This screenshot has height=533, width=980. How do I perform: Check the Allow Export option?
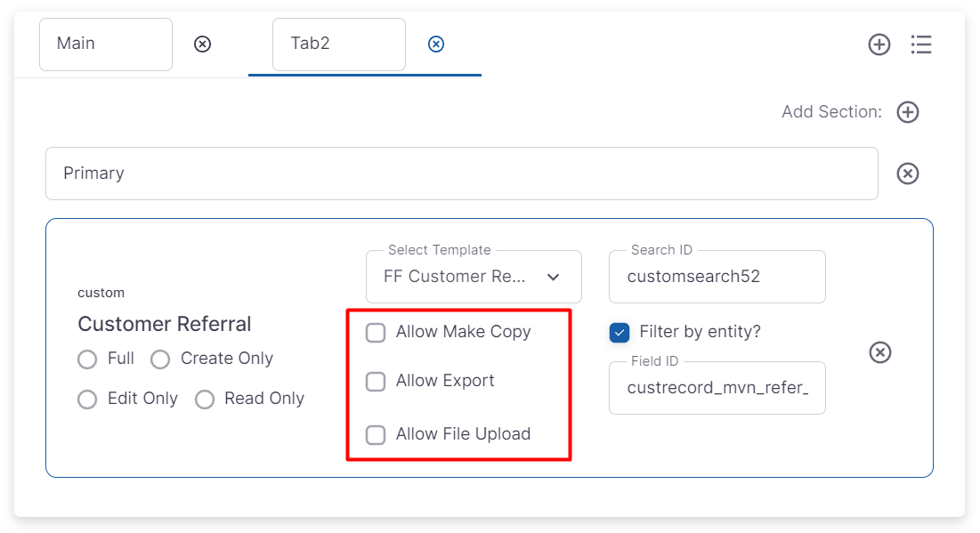[x=377, y=382]
